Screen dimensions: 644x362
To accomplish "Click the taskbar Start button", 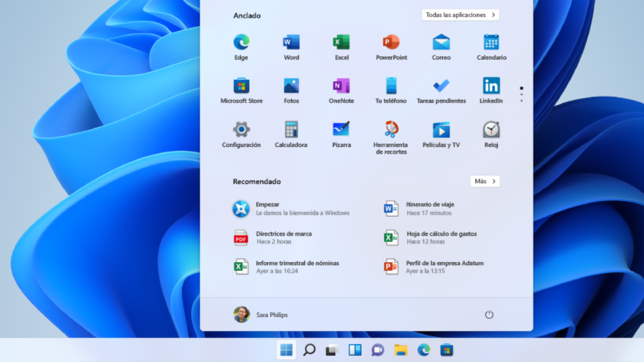I will (x=286, y=350).
